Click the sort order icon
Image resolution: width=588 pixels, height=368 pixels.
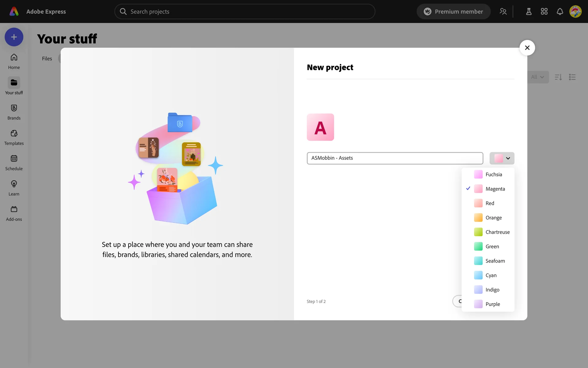pyautogui.click(x=558, y=77)
